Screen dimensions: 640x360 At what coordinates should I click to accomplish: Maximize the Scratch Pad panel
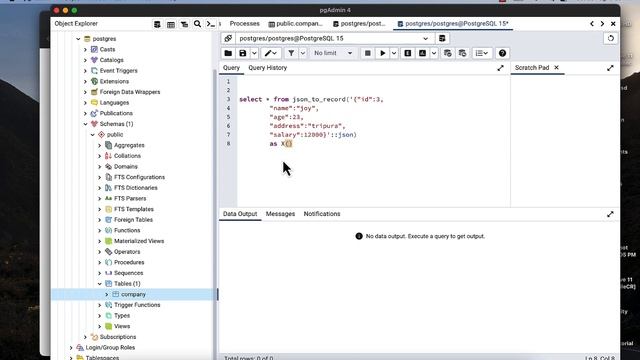[x=610, y=68]
